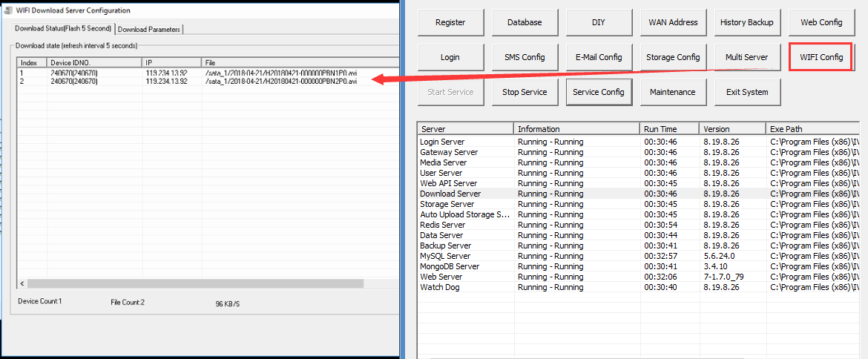Image resolution: width=868 pixels, height=359 pixels.
Task: Click the Server column header
Action: point(466,129)
